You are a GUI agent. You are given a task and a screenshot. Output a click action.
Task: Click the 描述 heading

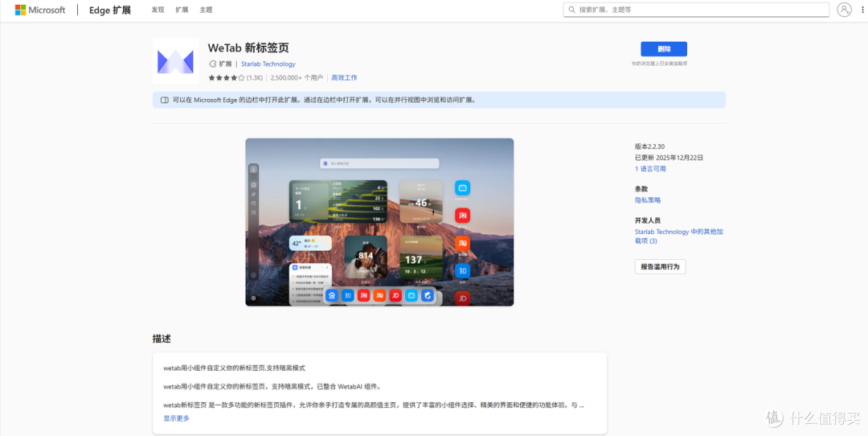click(161, 339)
